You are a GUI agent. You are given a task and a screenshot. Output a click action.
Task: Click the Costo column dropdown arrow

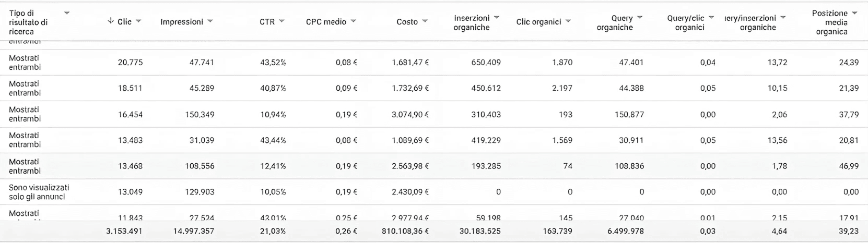(x=425, y=21)
